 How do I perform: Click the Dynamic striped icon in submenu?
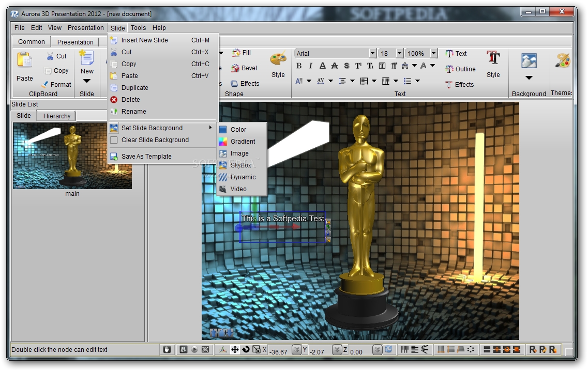click(x=223, y=177)
